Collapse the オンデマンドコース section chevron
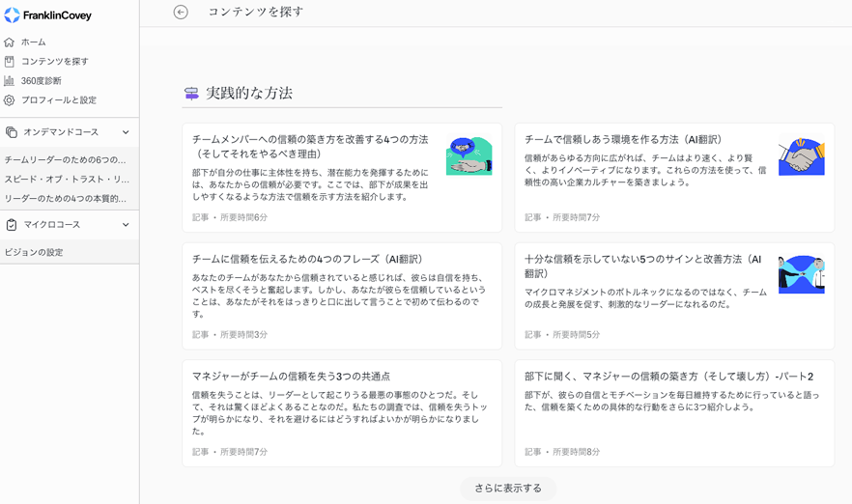This screenshot has width=852, height=504. click(126, 132)
